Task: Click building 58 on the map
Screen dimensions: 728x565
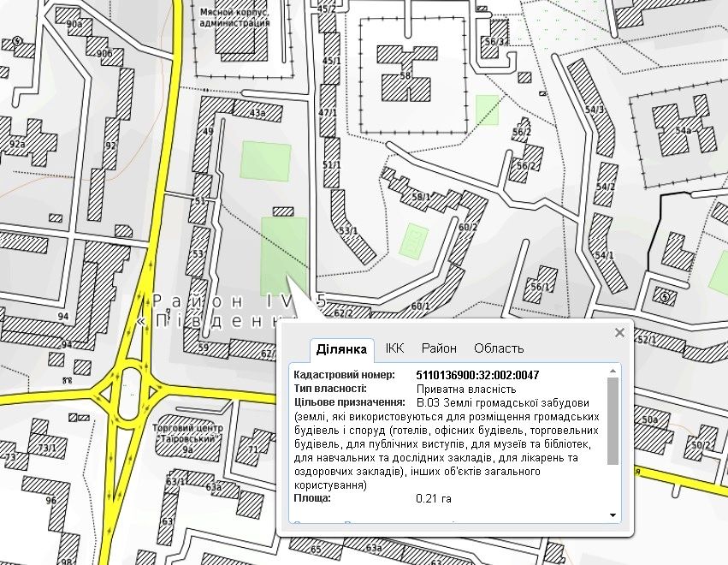Action: click(x=405, y=74)
